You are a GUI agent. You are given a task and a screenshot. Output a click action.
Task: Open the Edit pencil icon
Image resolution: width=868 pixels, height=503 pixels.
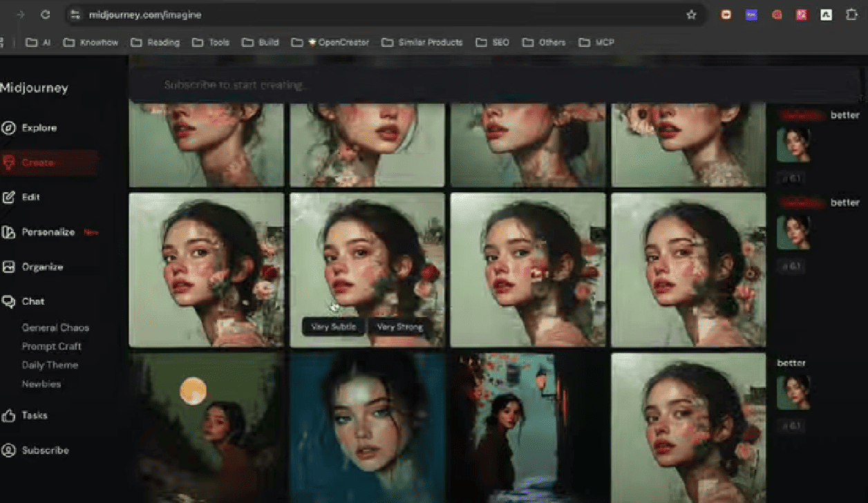pos(8,198)
